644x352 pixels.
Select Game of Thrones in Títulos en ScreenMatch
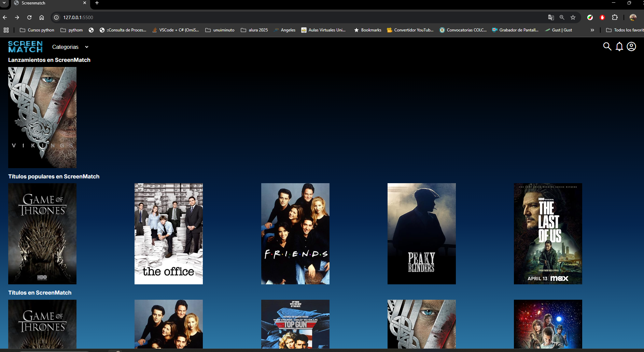pyautogui.click(x=42, y=324)
